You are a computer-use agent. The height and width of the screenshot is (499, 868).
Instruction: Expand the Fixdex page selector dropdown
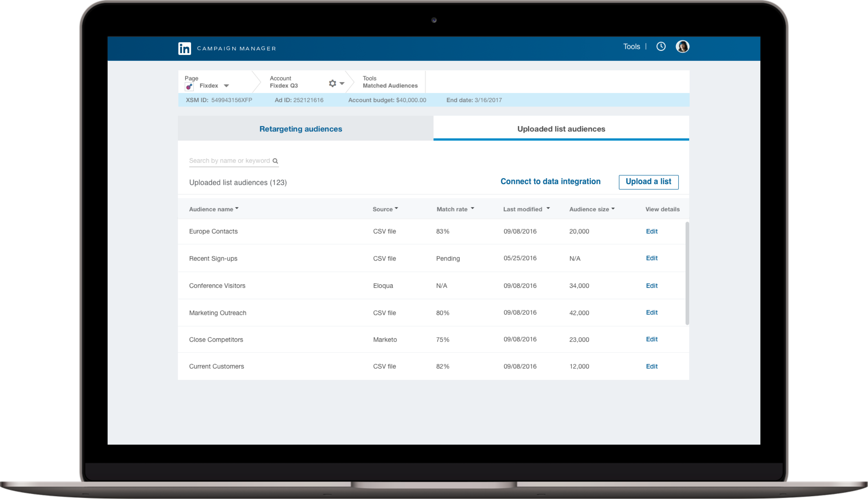coord(226,86)
